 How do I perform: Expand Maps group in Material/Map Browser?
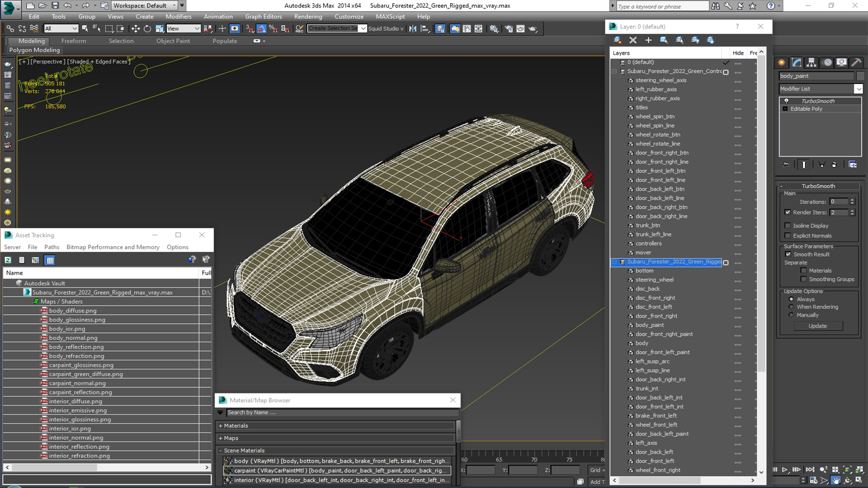point(221,438)
